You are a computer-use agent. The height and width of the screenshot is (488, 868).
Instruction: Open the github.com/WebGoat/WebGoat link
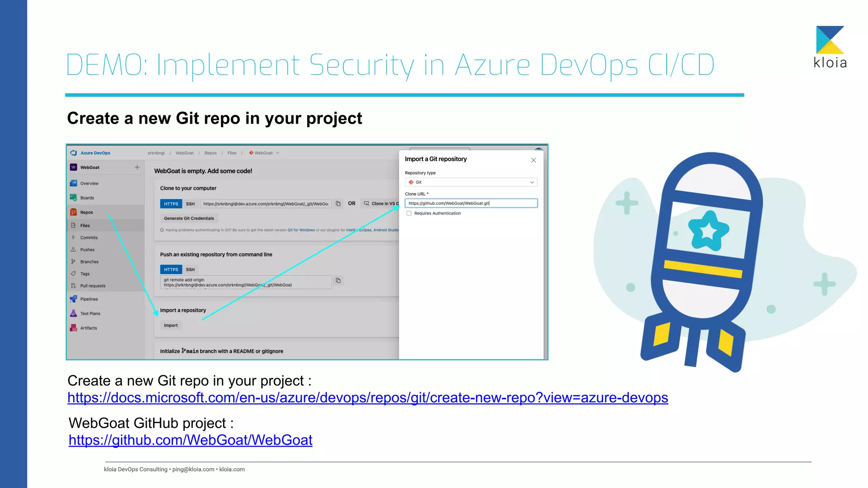click(190, 440)
